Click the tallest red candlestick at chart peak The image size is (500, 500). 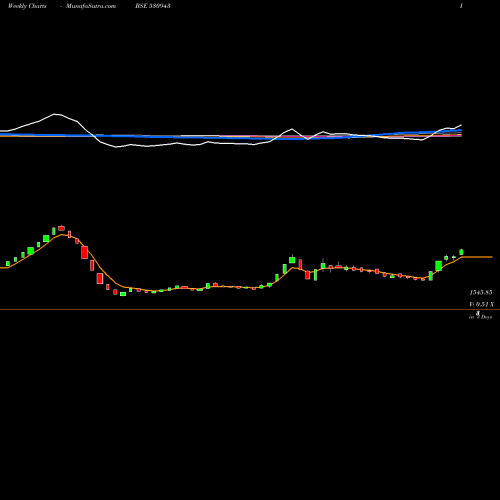(x=61, y=228)
